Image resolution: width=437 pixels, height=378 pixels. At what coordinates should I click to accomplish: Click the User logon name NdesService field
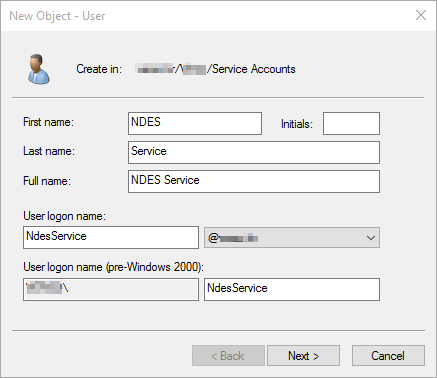tap(111, 237)
